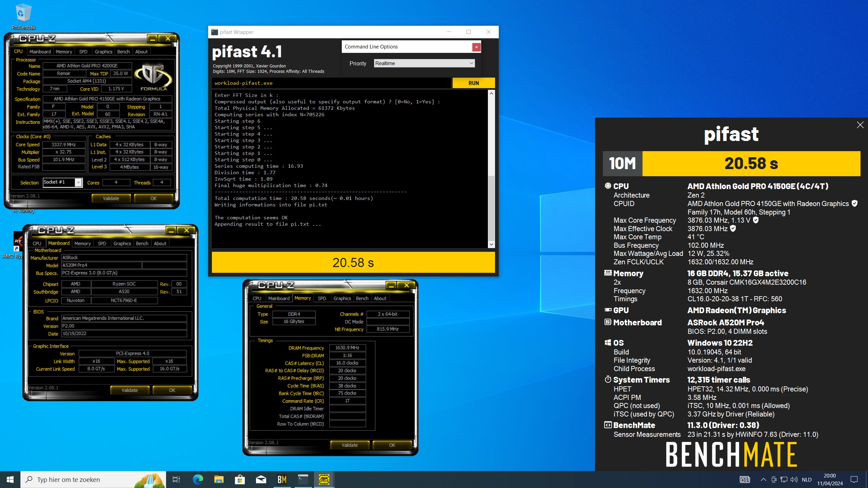Close the top-left CPU-Z CPU window

(x=168, y=39)
